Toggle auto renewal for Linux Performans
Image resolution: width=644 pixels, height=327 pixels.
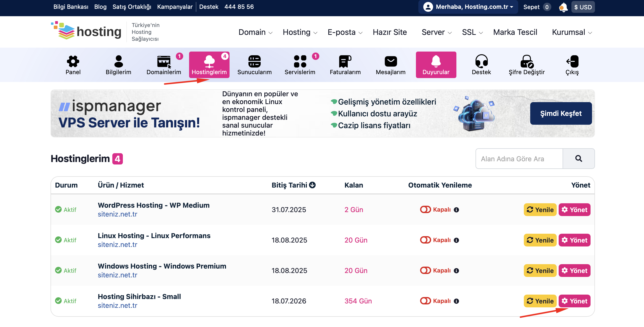tap(425, 240)
